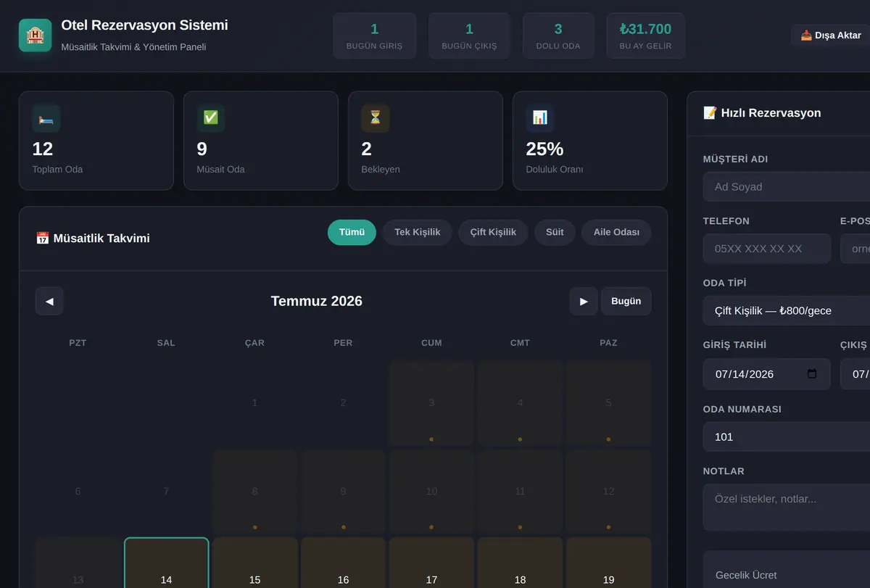Click the Giriş Tarihi date field

(767, 374)
